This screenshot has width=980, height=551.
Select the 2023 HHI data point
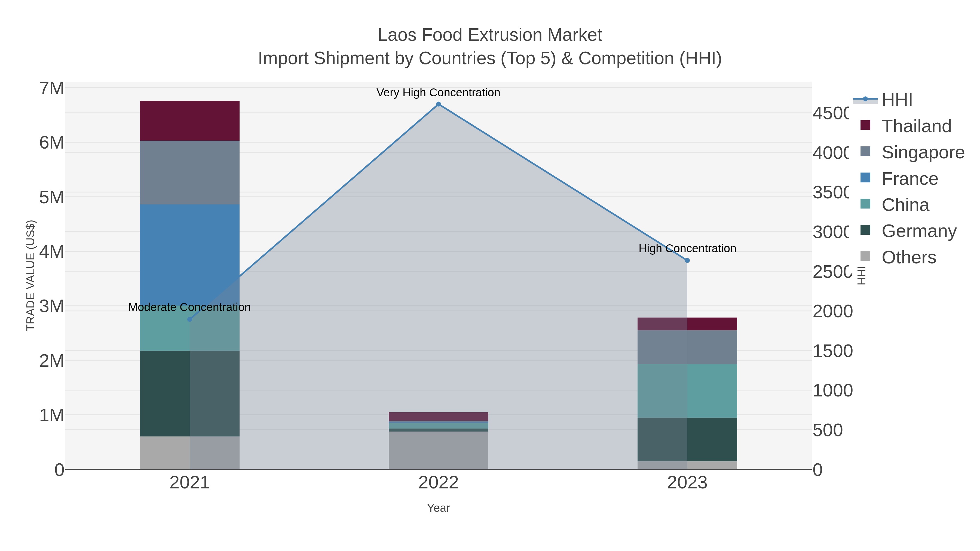click(x=687, y=260)
